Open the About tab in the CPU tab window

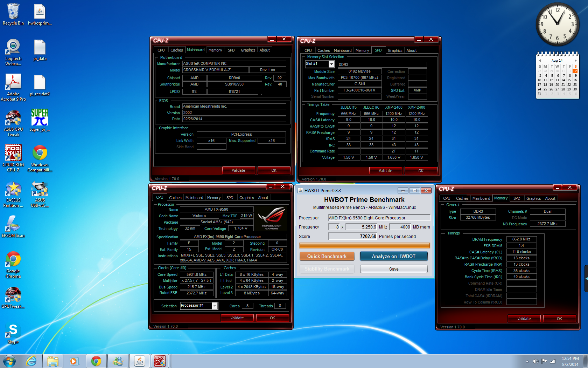tap(263, 198)
